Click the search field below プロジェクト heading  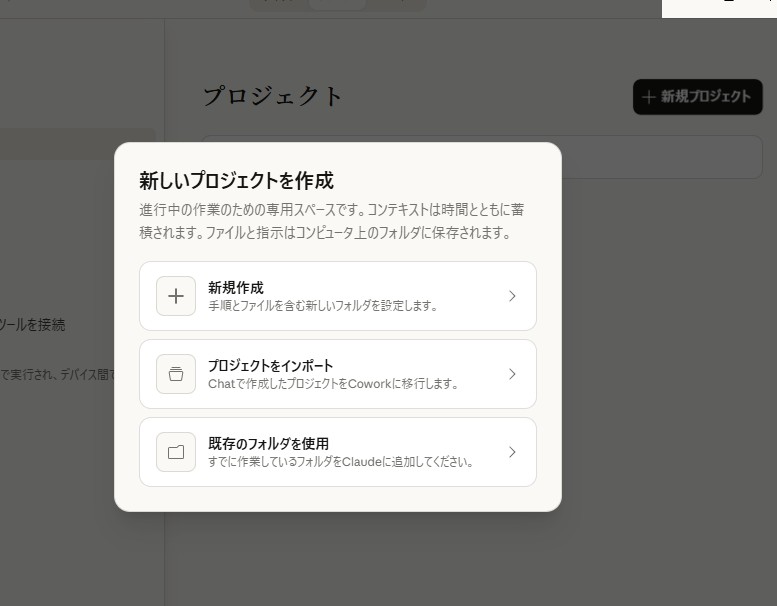(x=660, y=157)
